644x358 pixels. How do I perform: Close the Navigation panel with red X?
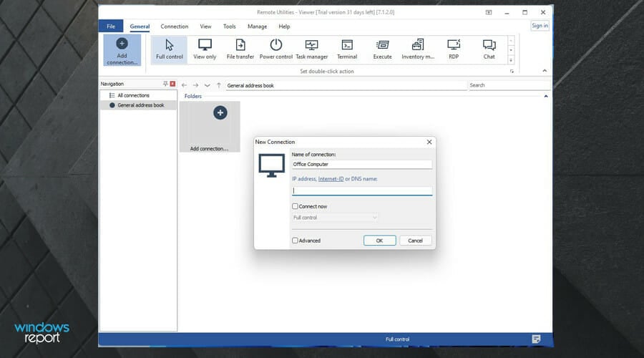point(173,84)
